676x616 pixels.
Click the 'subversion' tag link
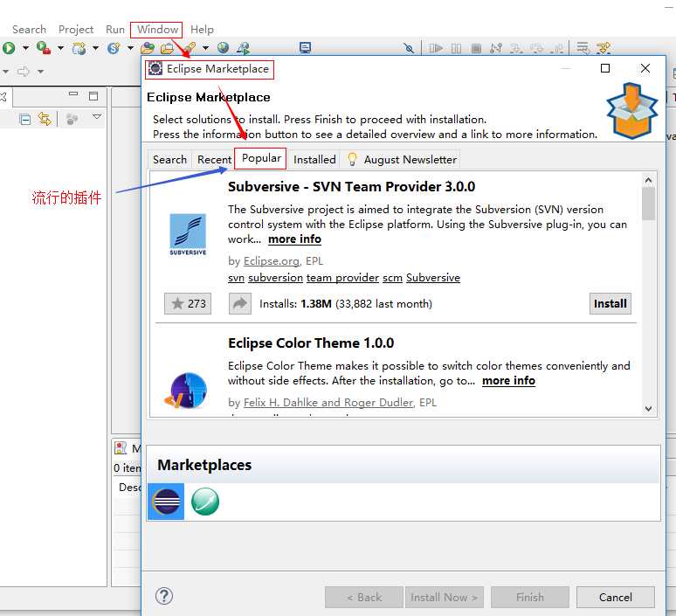(275, 278)
